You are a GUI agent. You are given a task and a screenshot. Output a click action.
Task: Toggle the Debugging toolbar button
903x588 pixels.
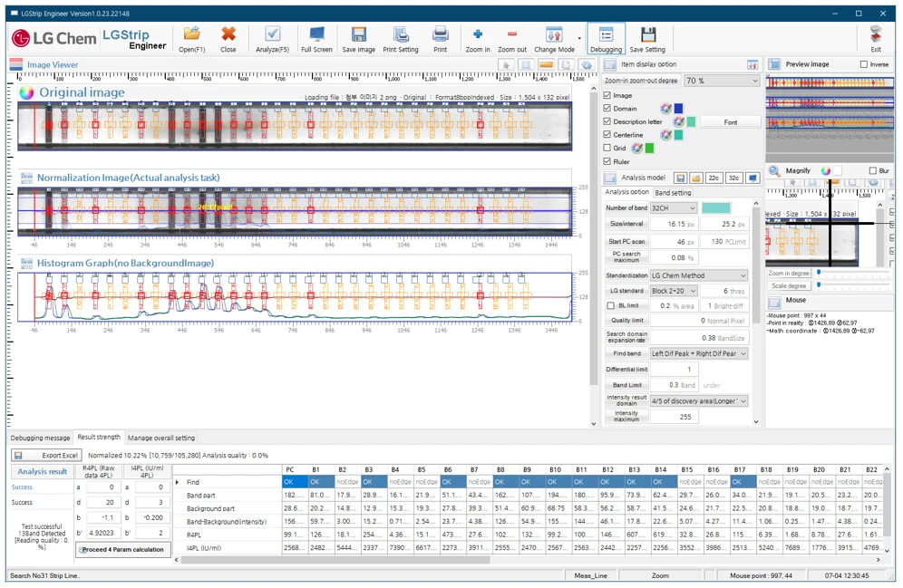click(x=606, y=39)
